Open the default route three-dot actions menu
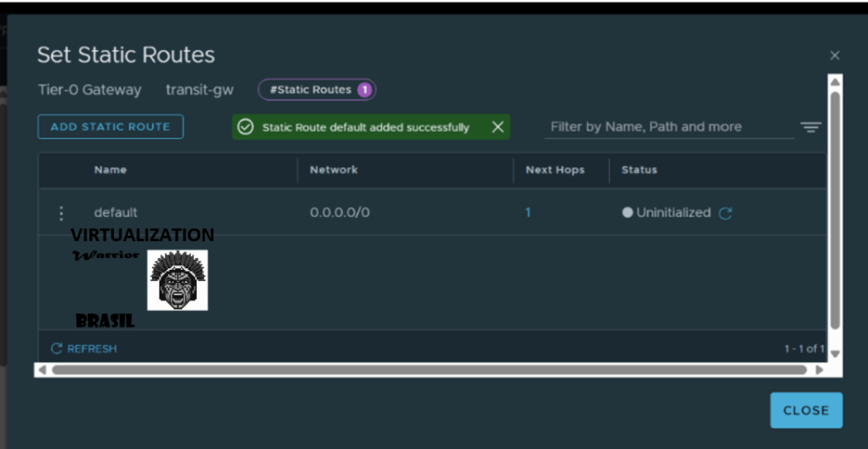Viewport: 868px width, 449px height. tap(60, 213)
